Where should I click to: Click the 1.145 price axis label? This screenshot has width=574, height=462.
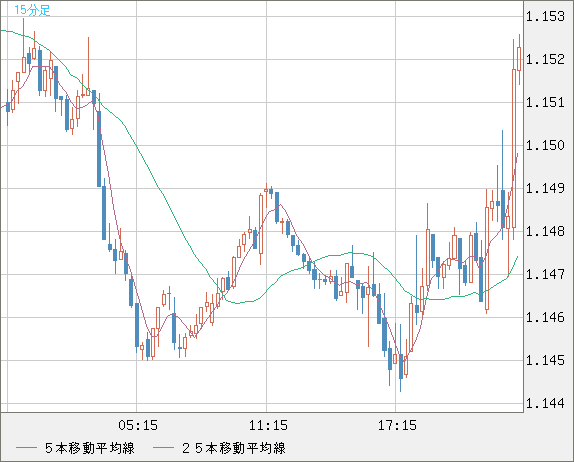coord(545,360)
